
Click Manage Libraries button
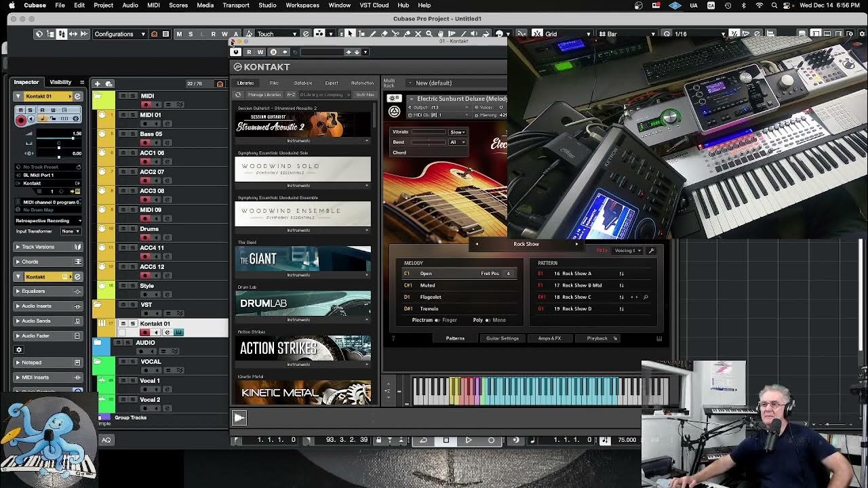tap(264, 95)
